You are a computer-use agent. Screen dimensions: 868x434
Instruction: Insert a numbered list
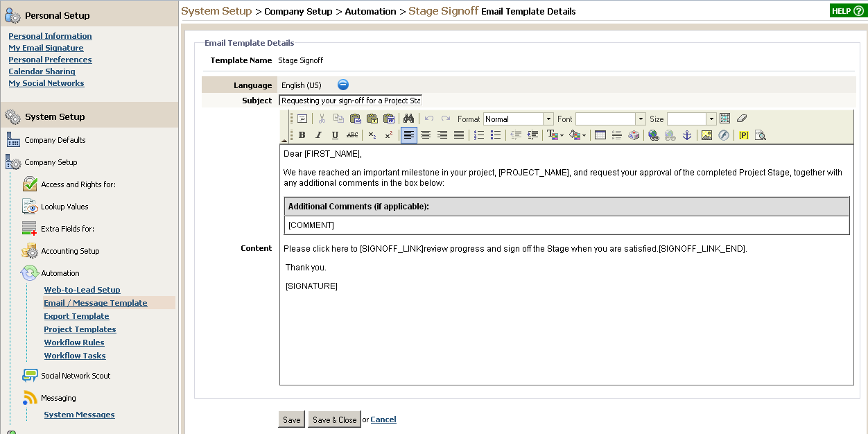[479, 135]
